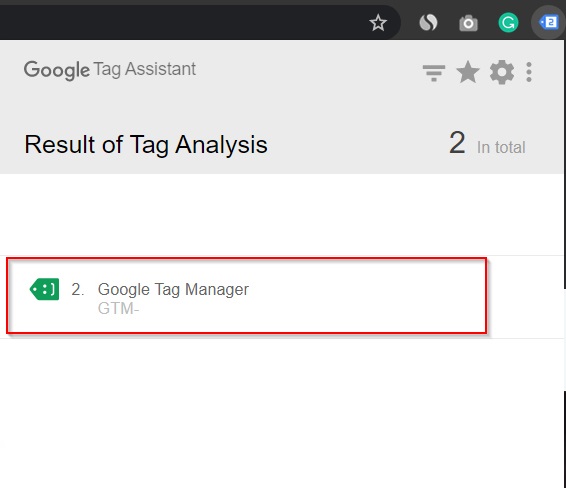This screenshot has width=566, height=488.
Task: Click the camera screenshot extension icon
Action: [x=468, y=23]
